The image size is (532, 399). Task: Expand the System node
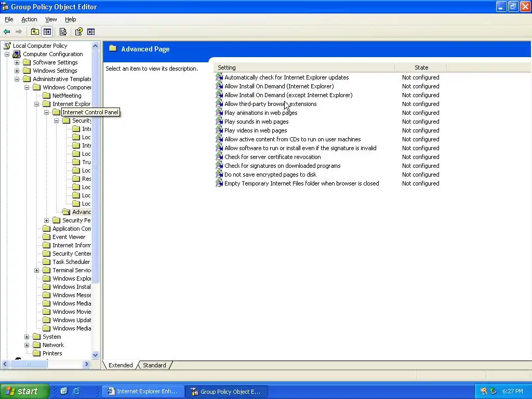(26, 337)
